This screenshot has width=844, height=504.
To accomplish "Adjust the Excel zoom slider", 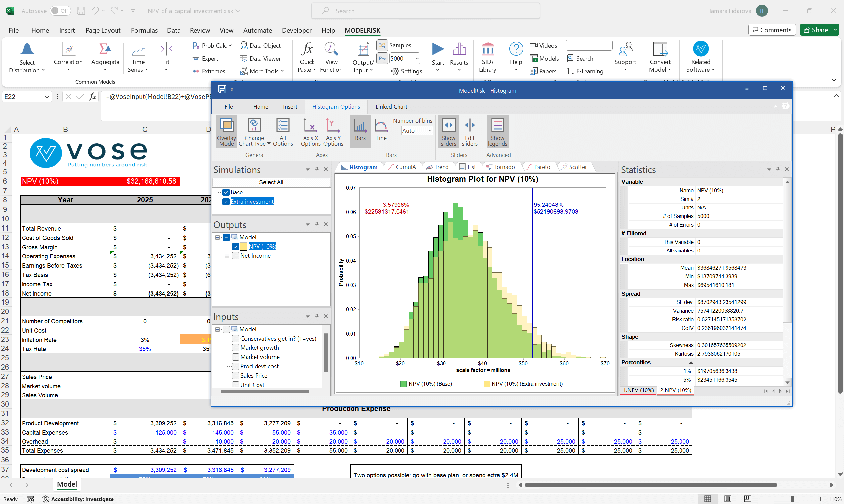I will point(793,499).
